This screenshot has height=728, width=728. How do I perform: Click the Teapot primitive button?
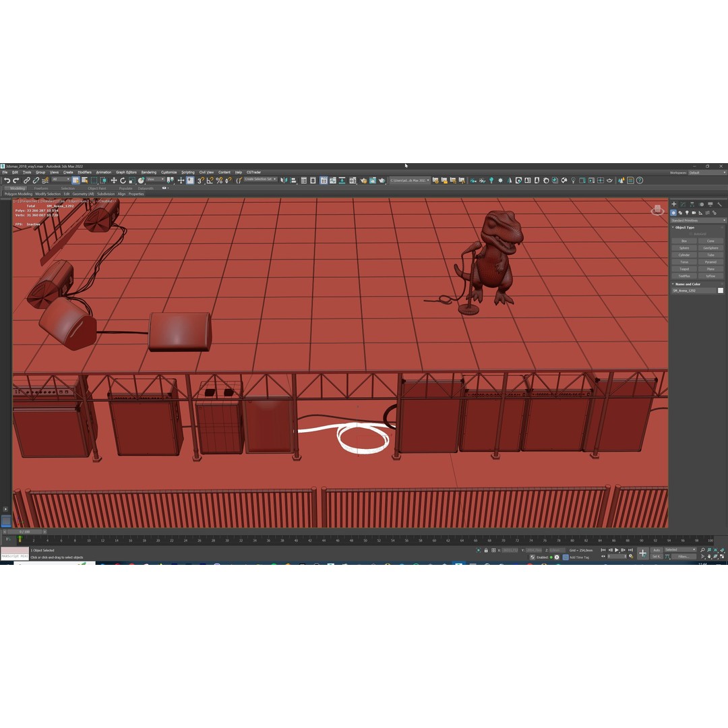[684, 269]
